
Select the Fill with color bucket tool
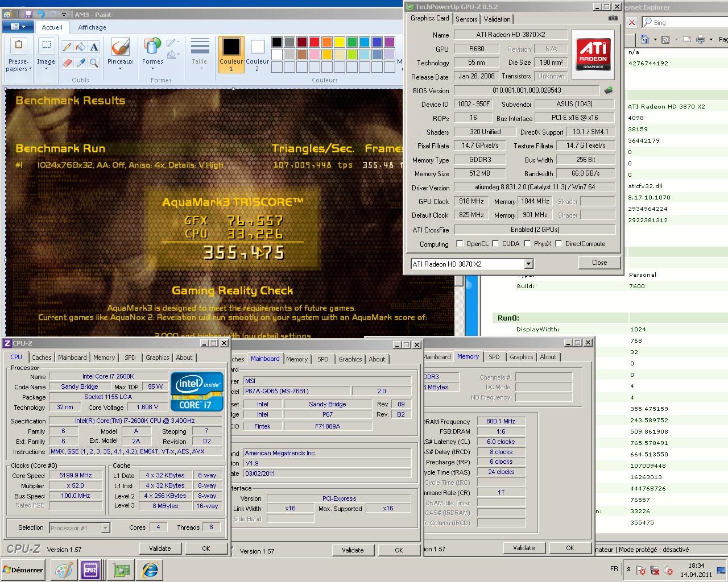point(81,47)
